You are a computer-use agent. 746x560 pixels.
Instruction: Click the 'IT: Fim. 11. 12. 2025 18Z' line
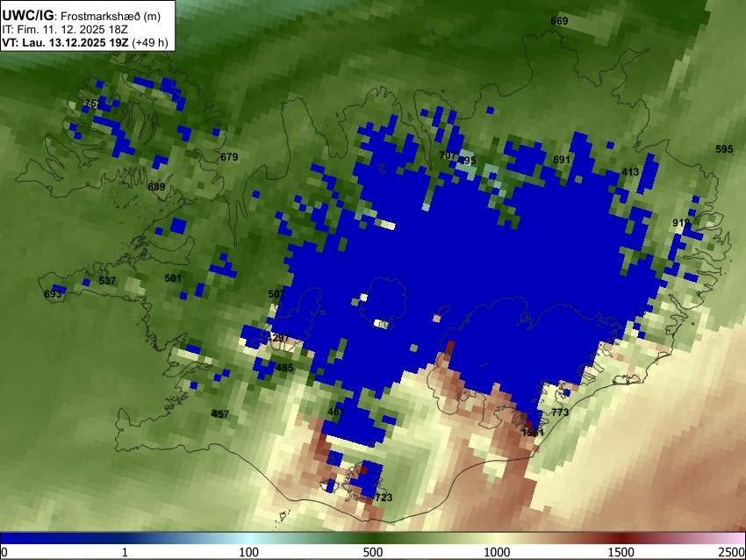(x=65, y=30)
